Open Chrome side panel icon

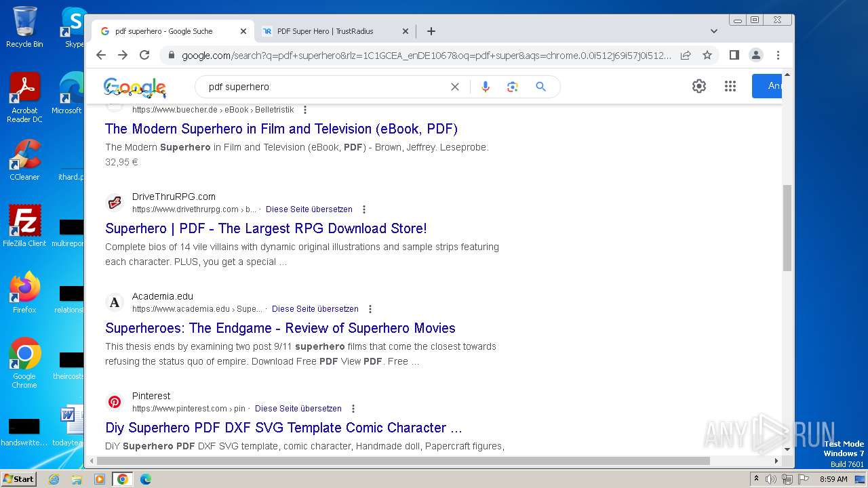[x=734, y=55]
